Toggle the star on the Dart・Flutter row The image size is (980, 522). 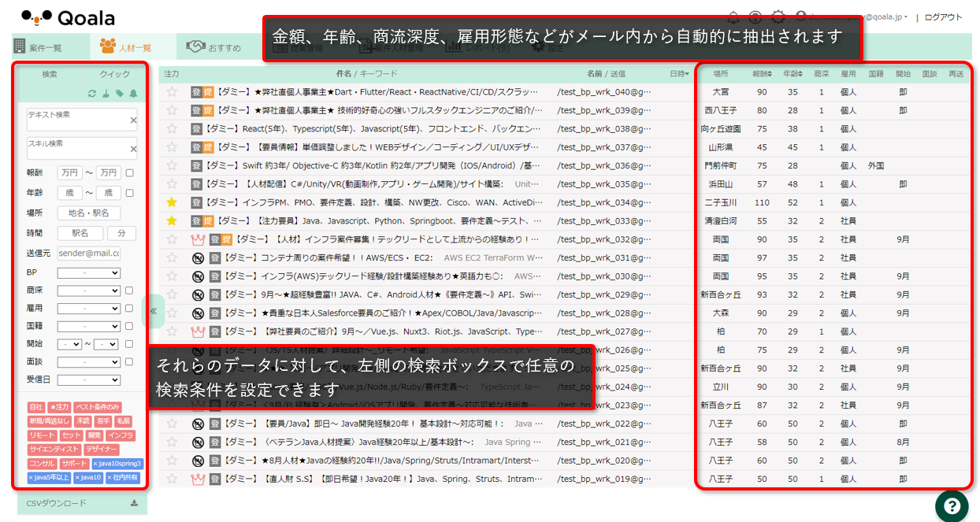(172, 91)
